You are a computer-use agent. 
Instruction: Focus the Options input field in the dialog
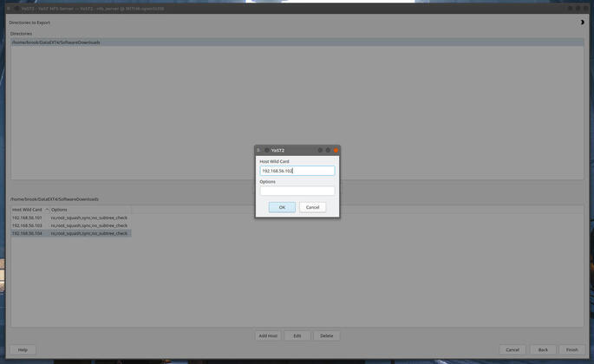297,191
